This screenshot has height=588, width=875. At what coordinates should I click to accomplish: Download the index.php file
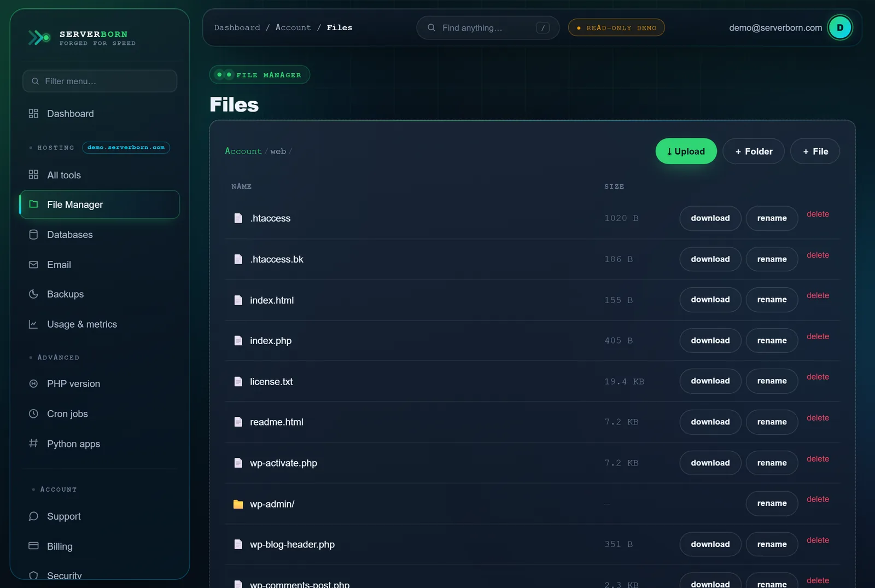pos(710,340)
